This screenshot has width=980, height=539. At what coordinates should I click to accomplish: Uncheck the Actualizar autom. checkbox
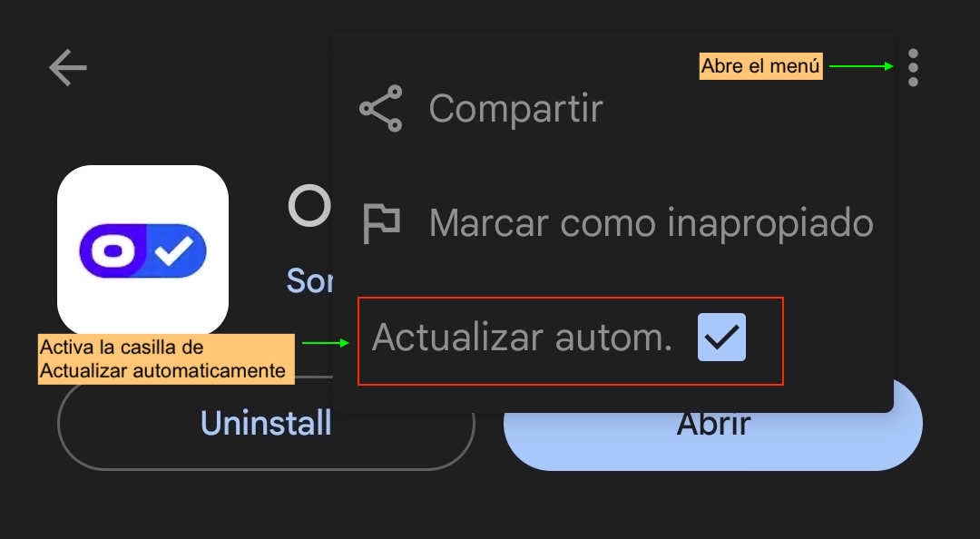tap(721, 338)
